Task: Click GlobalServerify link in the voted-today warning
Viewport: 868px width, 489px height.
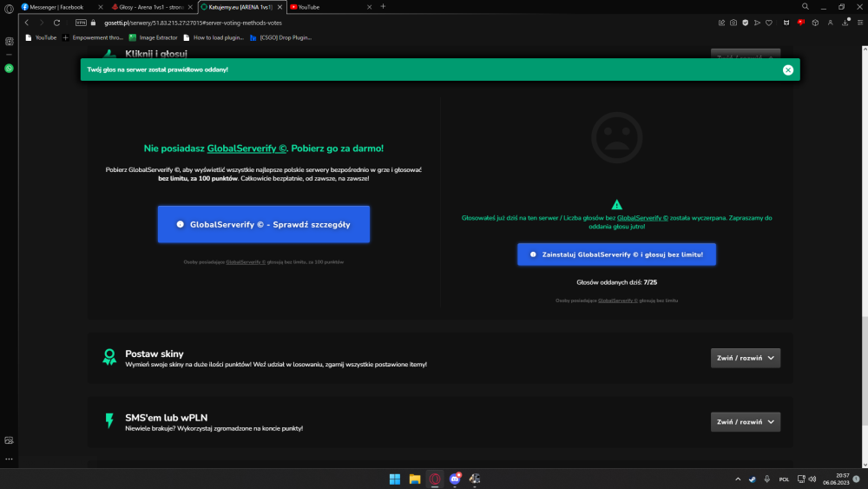Action: click(x=642, y=218)
